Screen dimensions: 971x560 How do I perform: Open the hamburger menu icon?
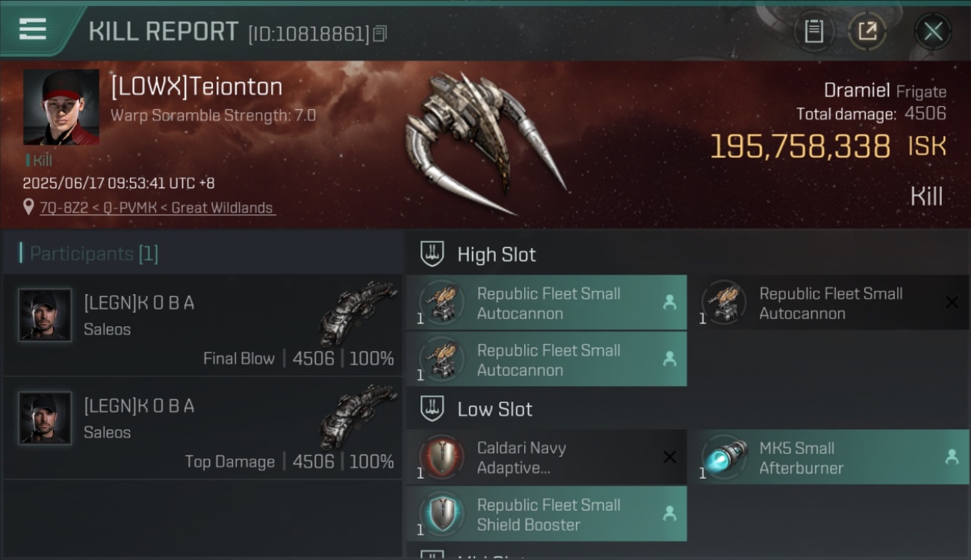[33, 30]
